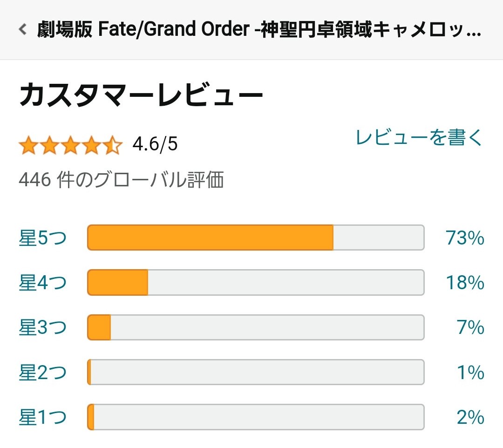The width and height of the screenshot is (503, 448).
Task: Click the 1-star rating bar
Action: (256, 417)
